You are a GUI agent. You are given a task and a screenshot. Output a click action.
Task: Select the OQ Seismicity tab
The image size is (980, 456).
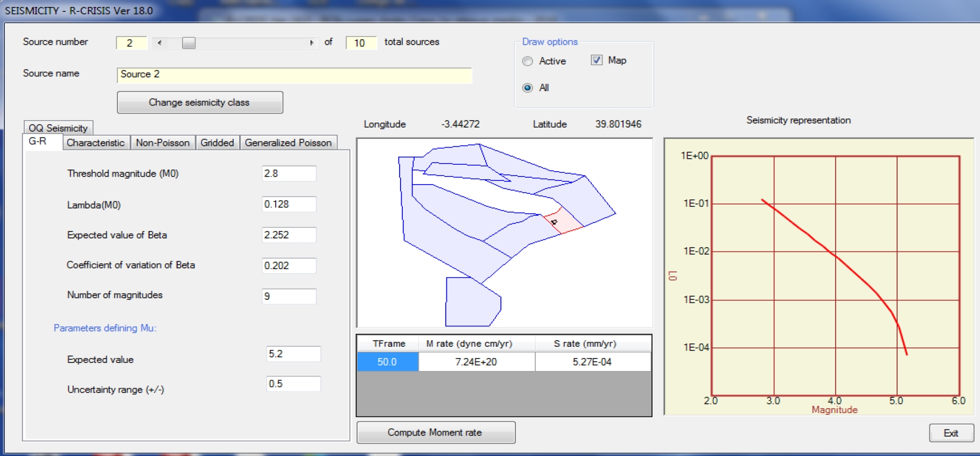click(58, 128)
